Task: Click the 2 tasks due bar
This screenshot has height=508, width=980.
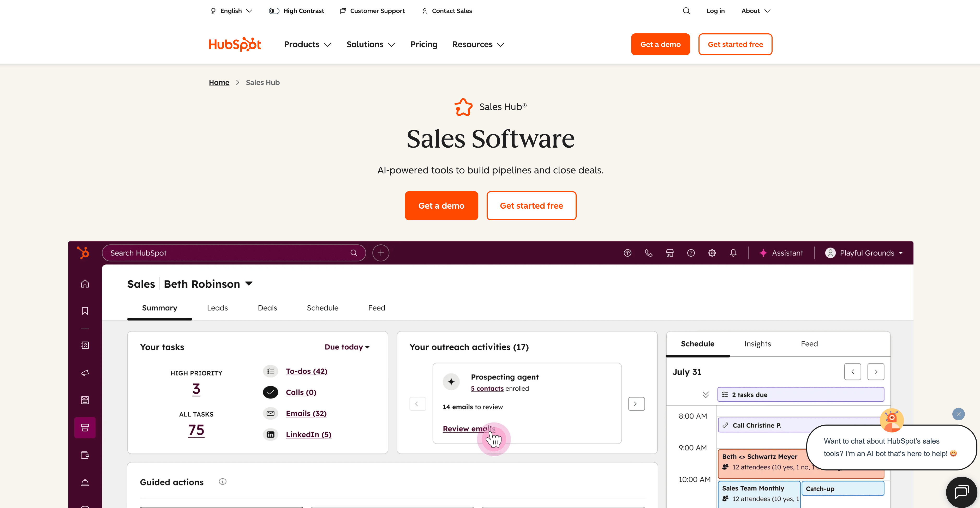Action: 800,395
